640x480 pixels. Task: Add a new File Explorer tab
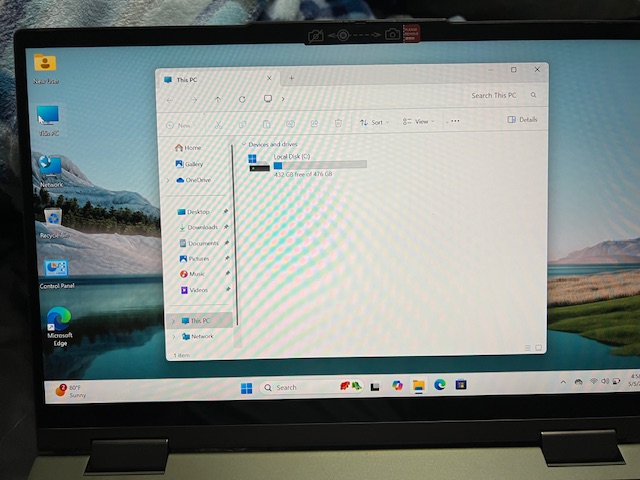point(291,78)
